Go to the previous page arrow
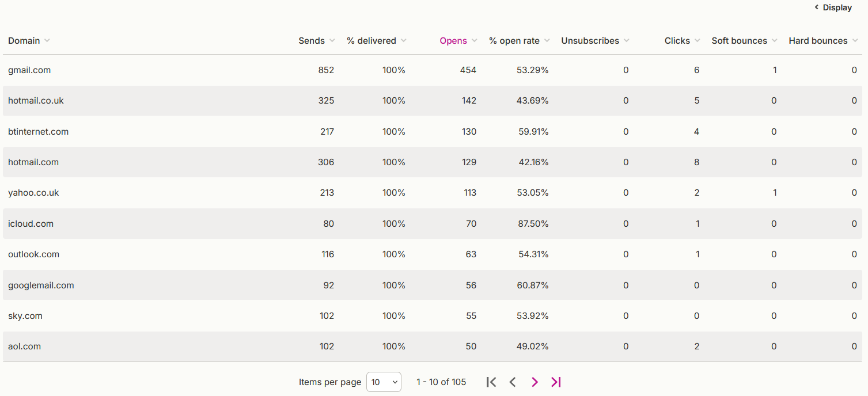Image resolution: width=868 pixels, height=396 pixels. click(x=513, y=382)
